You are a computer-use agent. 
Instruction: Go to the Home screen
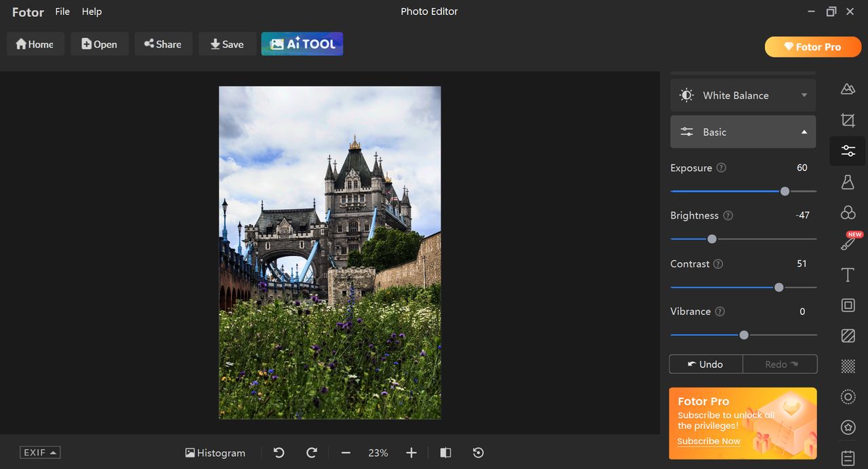click(35, 44)
